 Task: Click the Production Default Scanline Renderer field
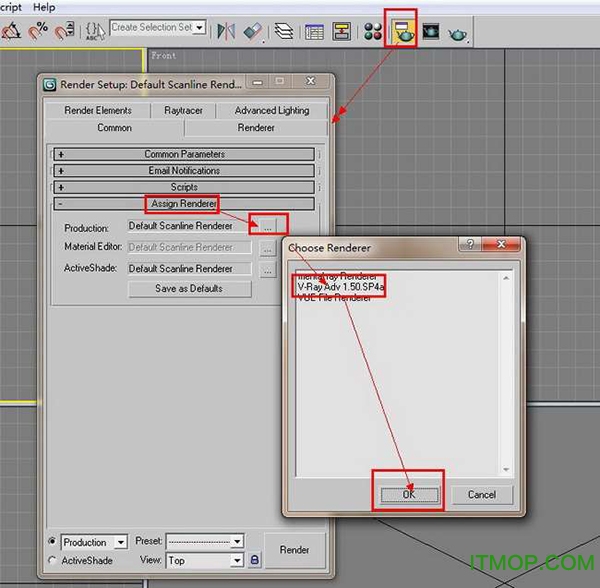click(x=189, y=226)
